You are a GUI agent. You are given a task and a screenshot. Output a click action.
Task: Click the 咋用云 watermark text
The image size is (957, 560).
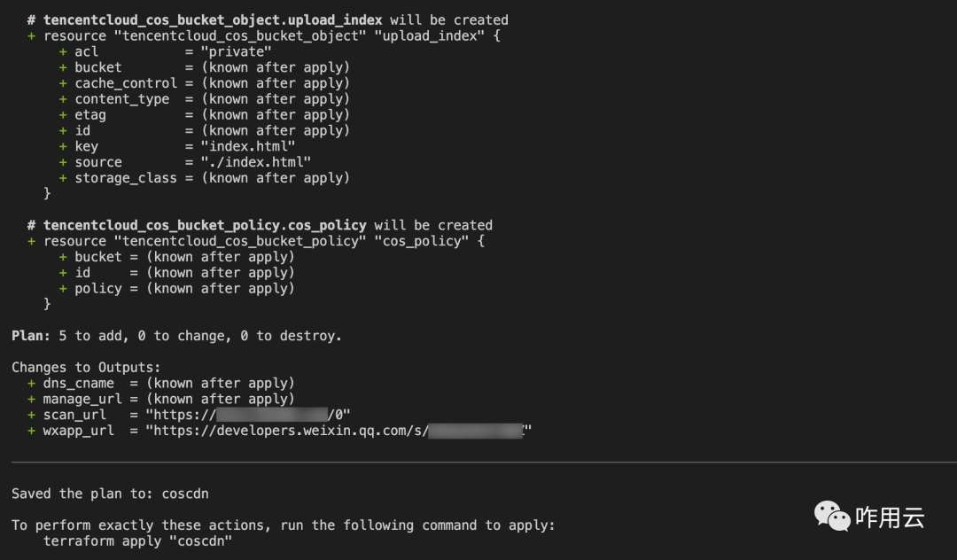pos(890,517)
